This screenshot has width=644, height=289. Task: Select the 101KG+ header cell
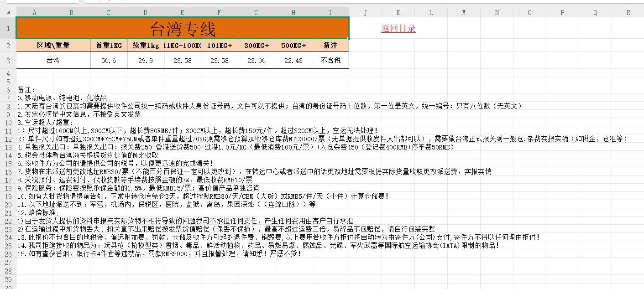[x=220, y=45]
